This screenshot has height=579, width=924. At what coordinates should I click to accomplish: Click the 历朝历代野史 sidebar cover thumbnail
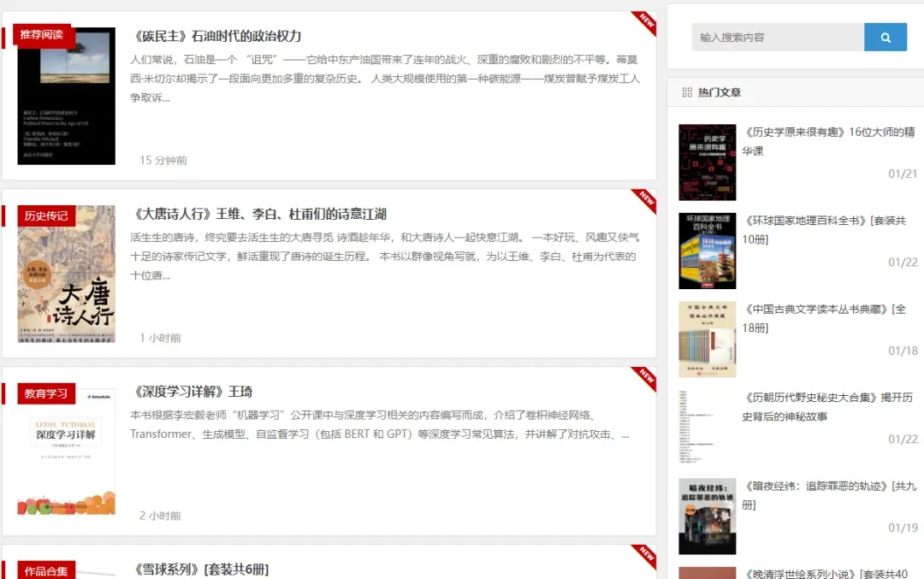[x=708, y=428]
